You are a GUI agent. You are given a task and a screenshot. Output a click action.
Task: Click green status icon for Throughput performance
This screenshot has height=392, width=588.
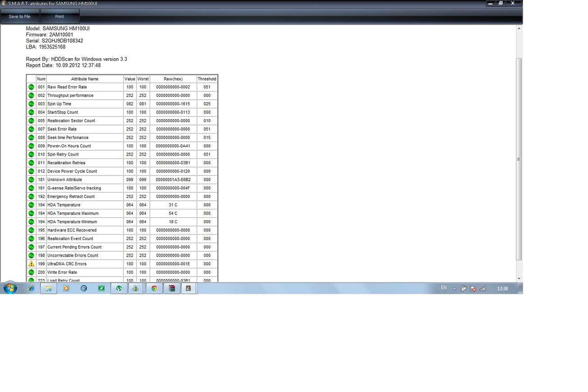31,96
